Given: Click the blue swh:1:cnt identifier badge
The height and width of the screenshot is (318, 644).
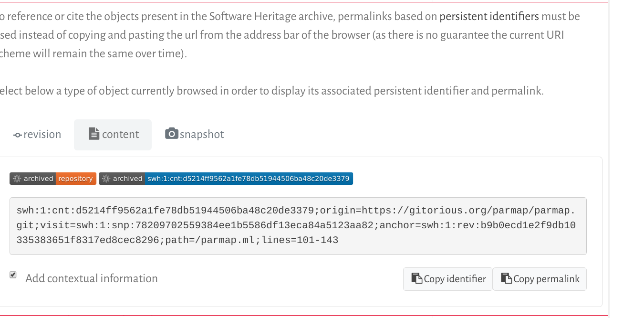Looking at the screenshot, I should [x=248, y=179].
